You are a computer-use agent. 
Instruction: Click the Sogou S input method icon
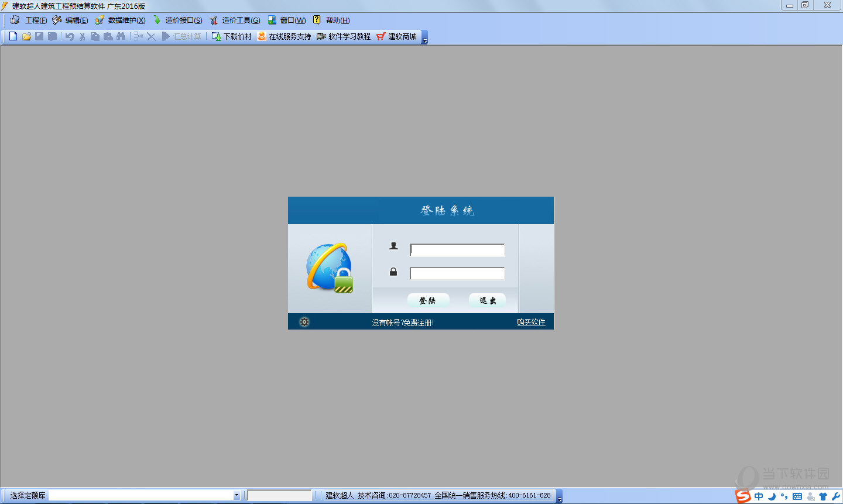point(743,496)
